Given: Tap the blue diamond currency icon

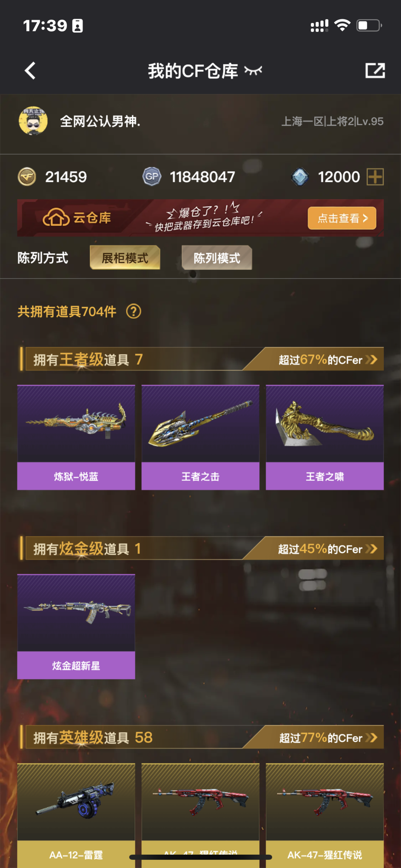Looking at the screenshot, I should 300,176.
